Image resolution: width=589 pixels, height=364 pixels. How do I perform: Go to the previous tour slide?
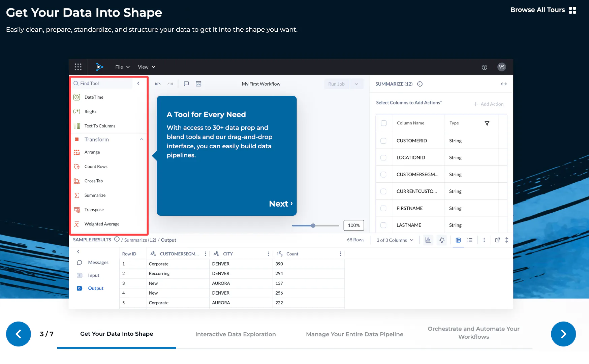pos(19,334)
